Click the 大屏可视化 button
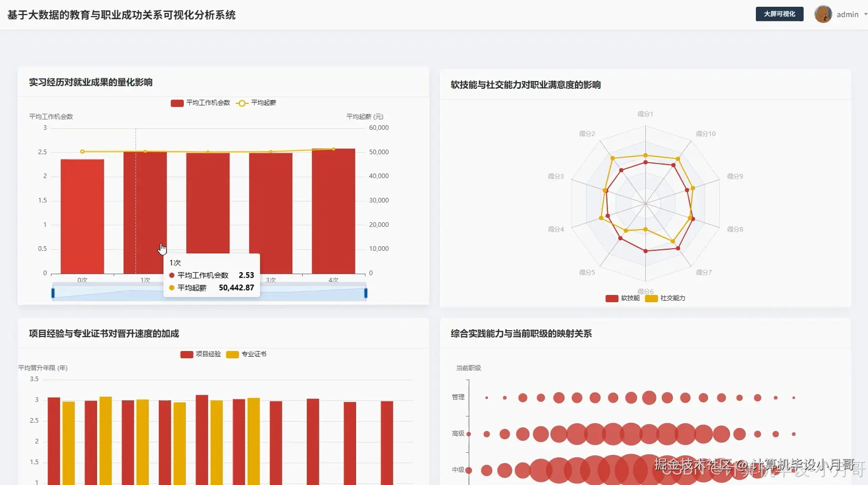868x485 pixels. pos(779,14)
